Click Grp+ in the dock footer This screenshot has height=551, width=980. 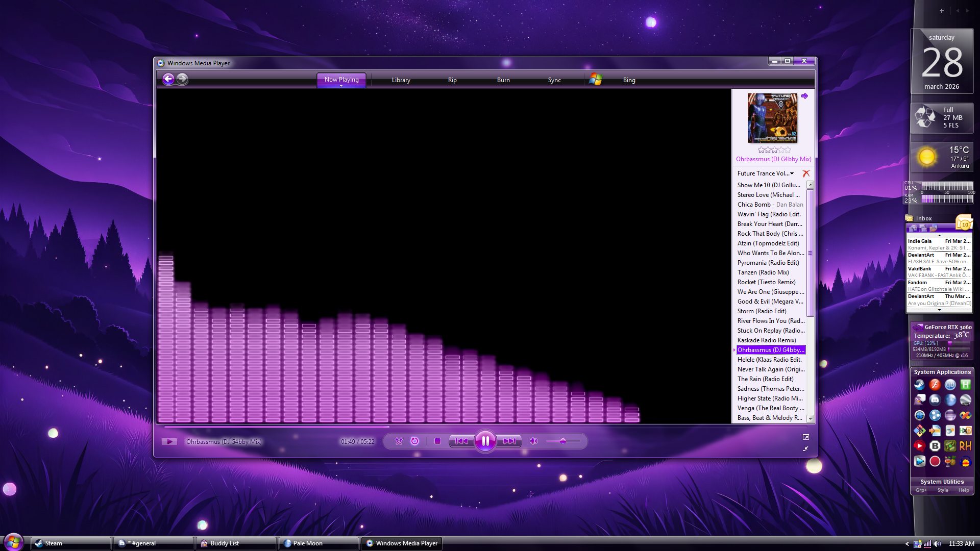(921, 490)
